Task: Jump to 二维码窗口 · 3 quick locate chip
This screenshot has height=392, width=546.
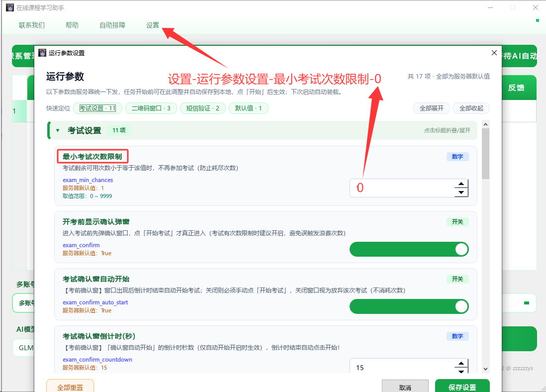Action: click(x=151, y=108)
